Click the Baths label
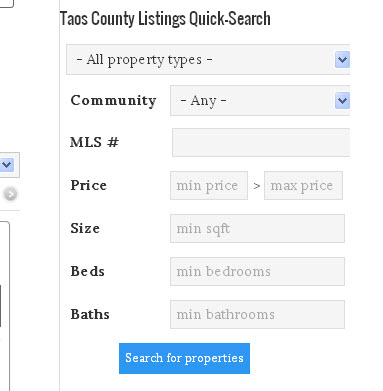The width and height of the screenshot is (383, 391). click(90, 314)
